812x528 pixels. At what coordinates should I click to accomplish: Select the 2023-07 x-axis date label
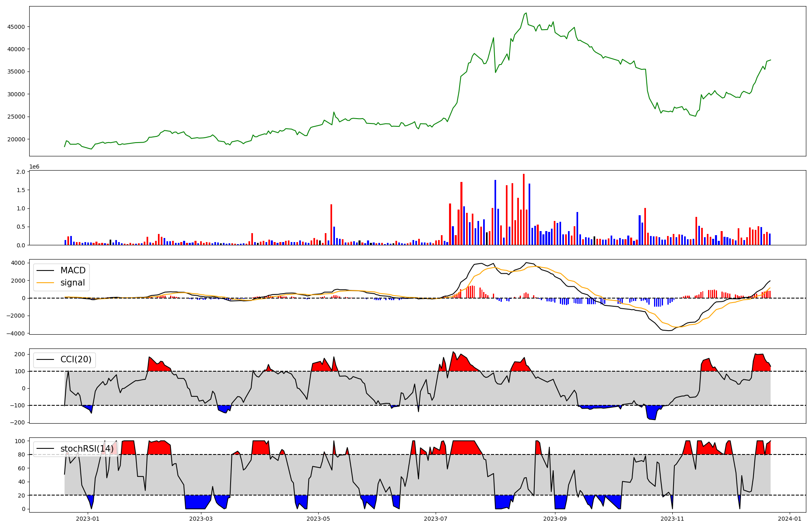click(436, 519)
